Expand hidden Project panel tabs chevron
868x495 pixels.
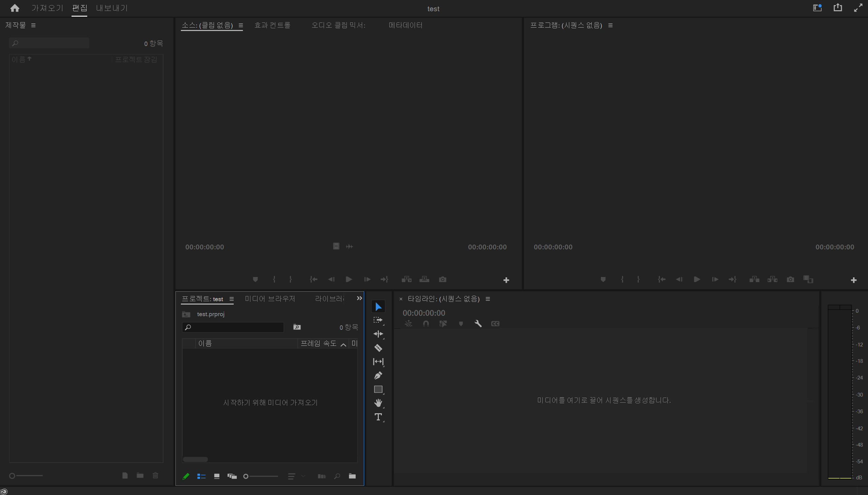point(359,298)
